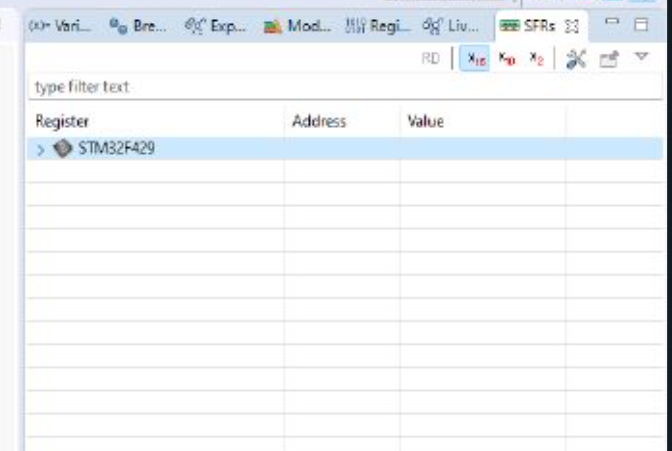Minimize the SFRs view panel
This screenshot has width=672, height=451.
612,22
